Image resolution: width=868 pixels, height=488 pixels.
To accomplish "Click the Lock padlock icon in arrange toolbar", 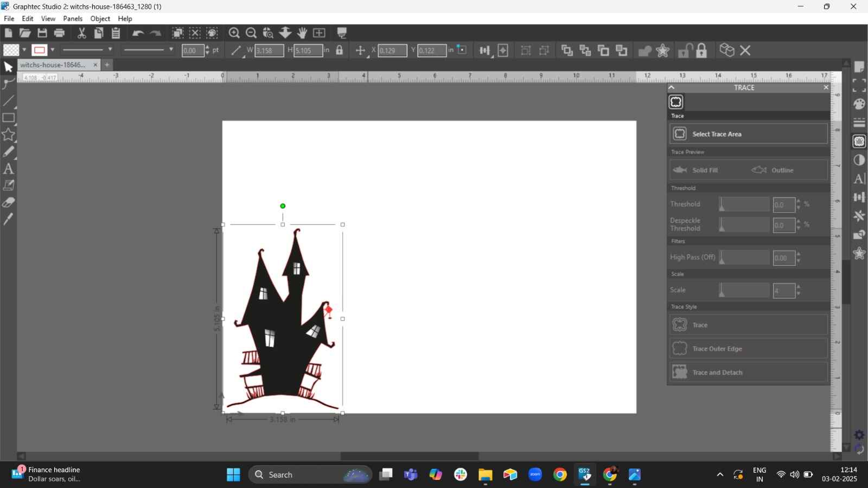I will pos(701,50).
